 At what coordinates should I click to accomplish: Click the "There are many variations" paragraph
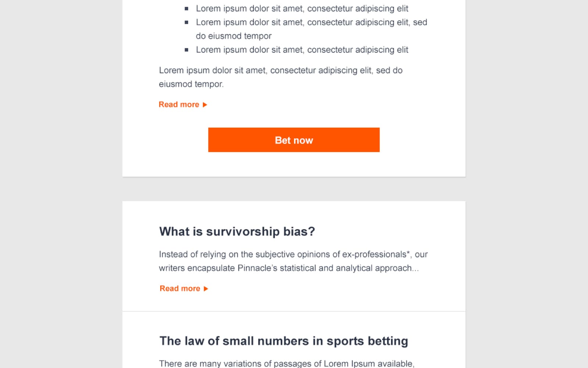[286, 363]
